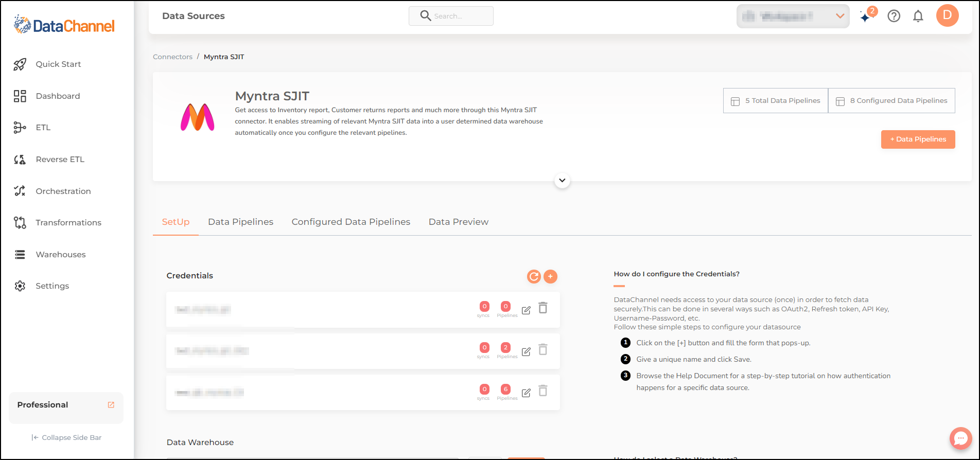Viewport: 980px width, 460px height.
Task: Click in the Search input field
Action: 451,16
